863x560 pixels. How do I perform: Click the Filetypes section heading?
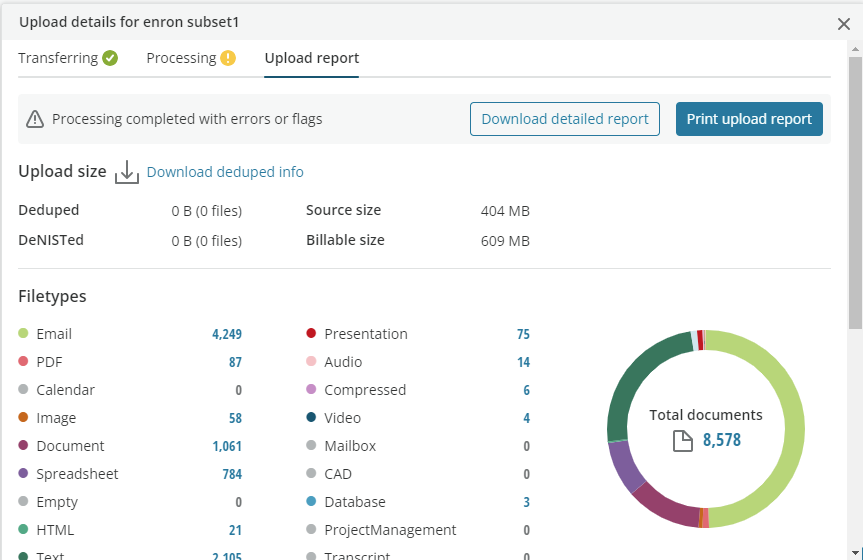[52, 296]
